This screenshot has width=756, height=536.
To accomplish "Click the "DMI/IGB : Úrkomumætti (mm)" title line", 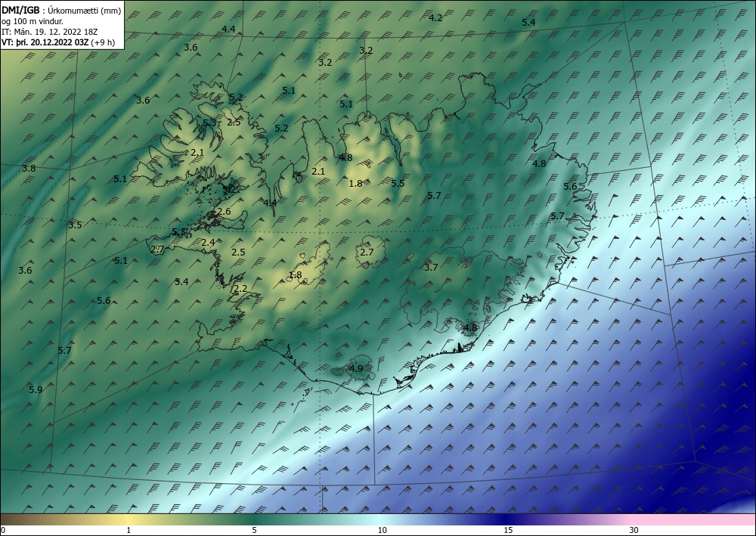I will (61, 11).
